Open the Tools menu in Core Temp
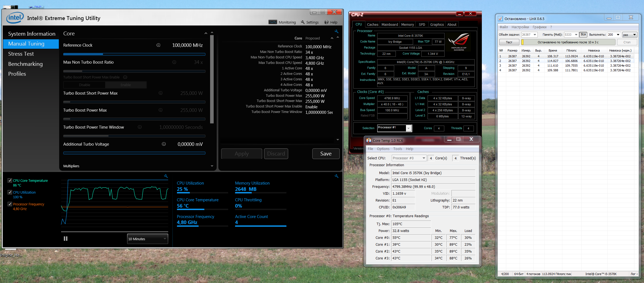644x283 pixels. [398, 149]
